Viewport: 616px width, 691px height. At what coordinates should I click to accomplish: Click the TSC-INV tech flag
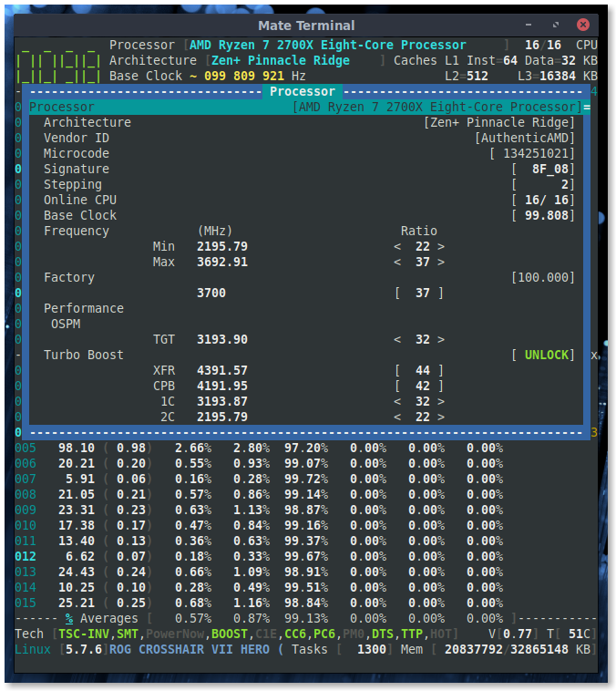coord(84,634)
